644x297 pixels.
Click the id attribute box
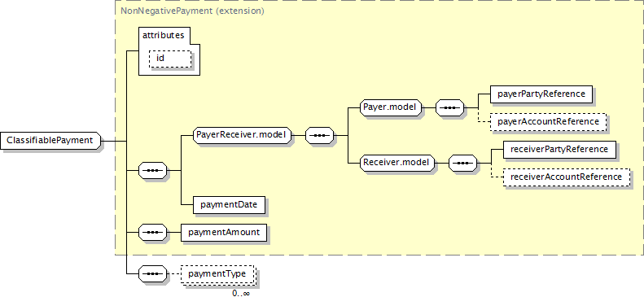tap(170, 59)
